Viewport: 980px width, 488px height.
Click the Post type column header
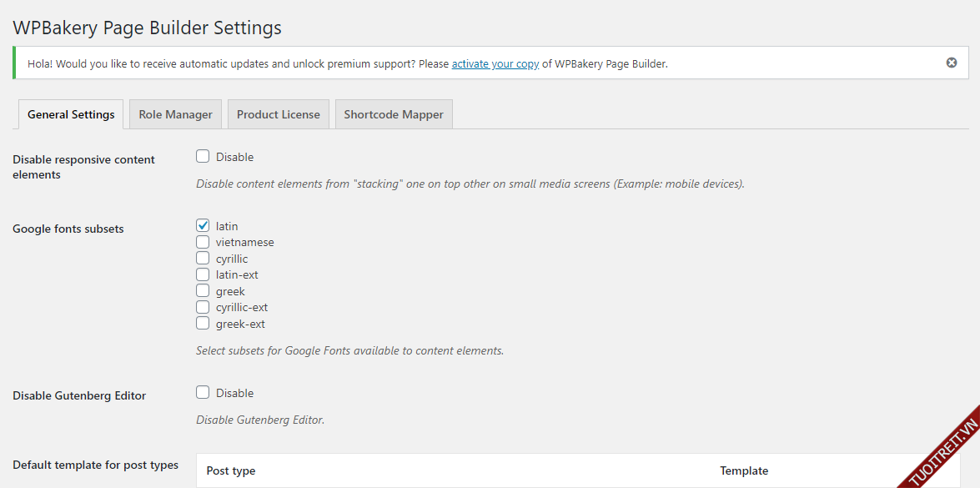pyautogui.click(x=231, y=470)
